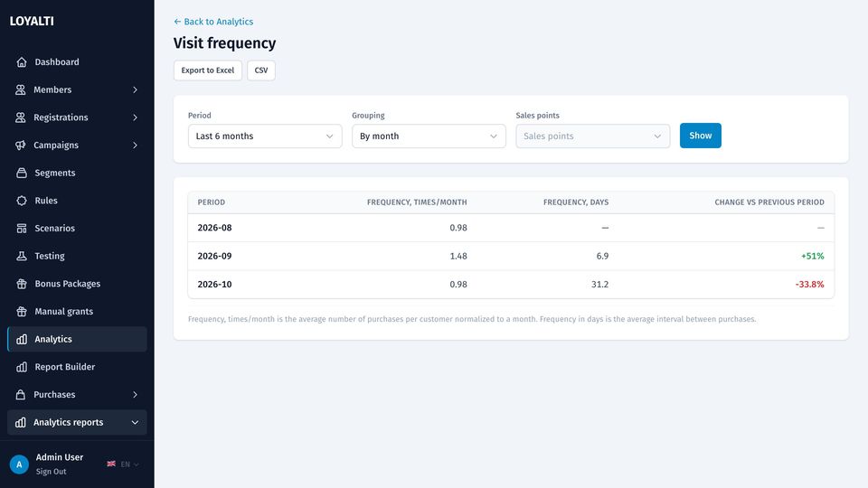Click the Segments icon in sidebar
Image resolution: width=868 pixels, height=488 pixels.
point(22,173)
